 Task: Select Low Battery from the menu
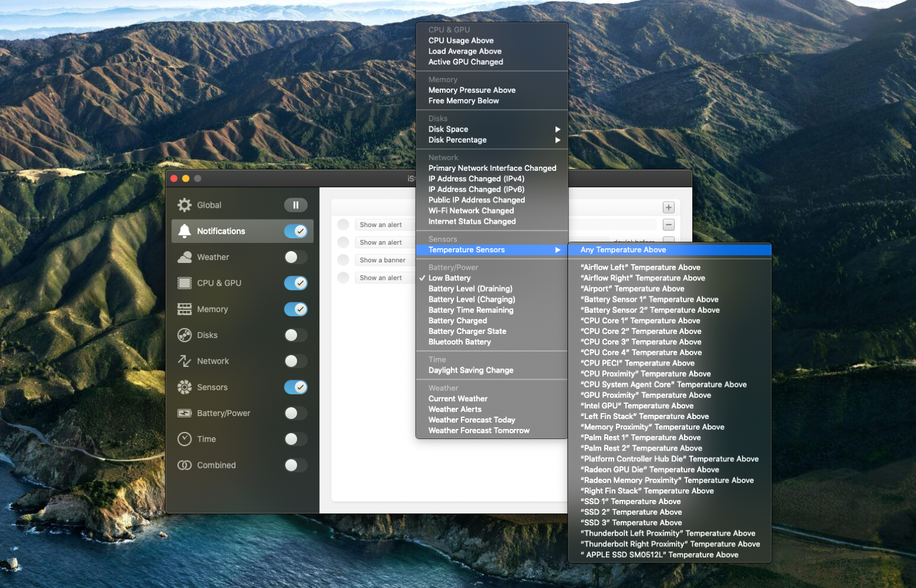click(450, 278)
